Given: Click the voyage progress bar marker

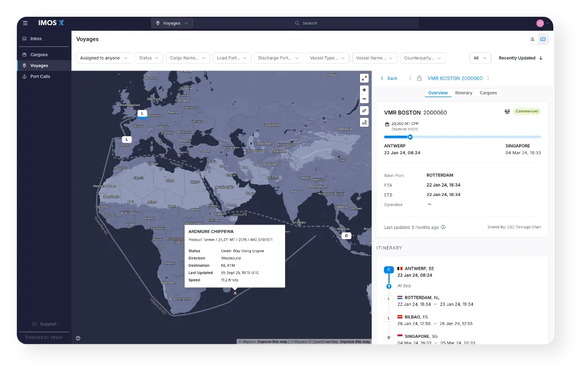Looking at the screenshot, I should pyautogui.click(x=410, y=137).
